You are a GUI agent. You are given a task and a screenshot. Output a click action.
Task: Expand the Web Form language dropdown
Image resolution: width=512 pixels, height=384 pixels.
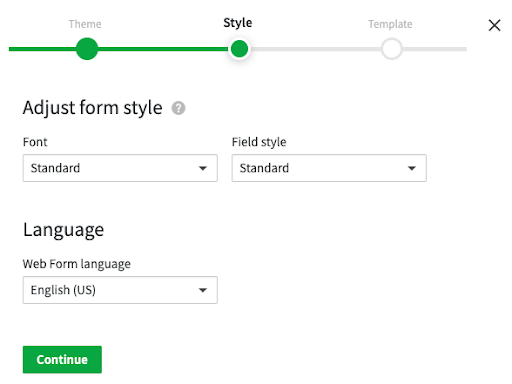[120, 290]
